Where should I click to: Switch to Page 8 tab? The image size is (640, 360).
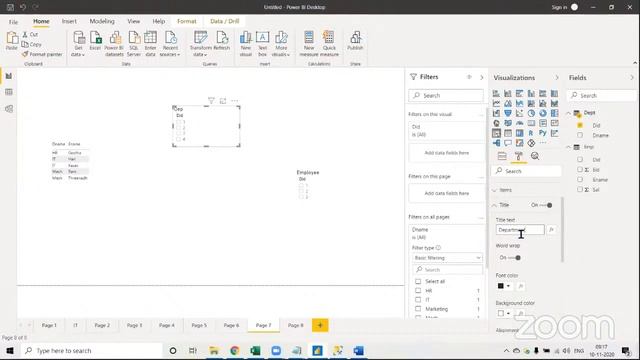pos(296,325)
